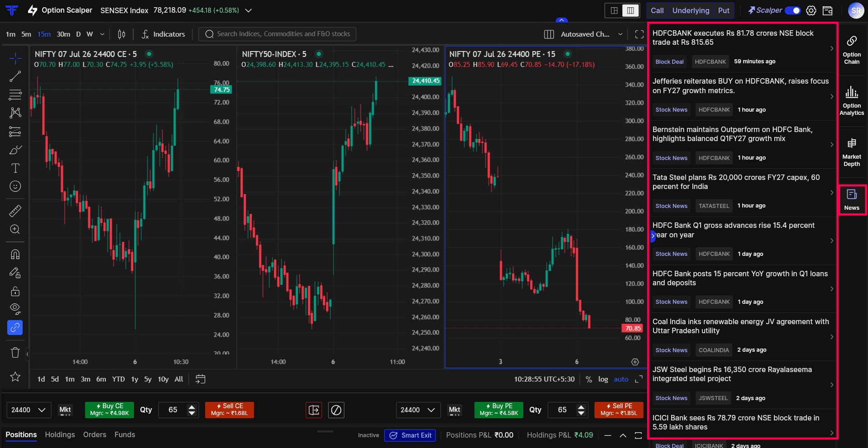Expand the Autosaved Chart dropdown
Image resolution: width=868 pixels, height=448 pixels.
coord(620,34)
